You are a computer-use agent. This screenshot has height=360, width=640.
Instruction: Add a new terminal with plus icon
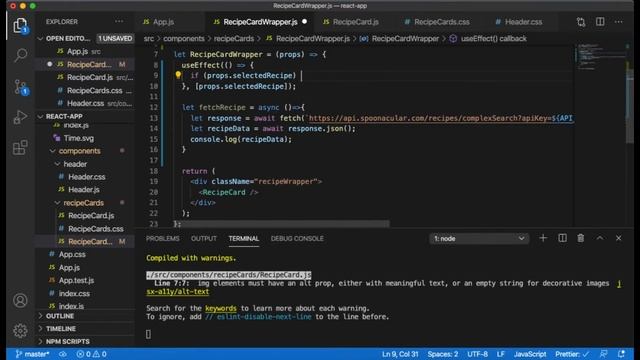coord(543,238)
